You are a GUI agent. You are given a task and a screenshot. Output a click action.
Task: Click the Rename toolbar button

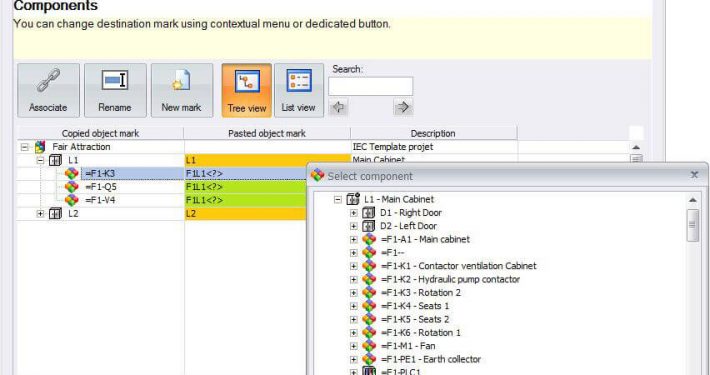pos(115,90)
